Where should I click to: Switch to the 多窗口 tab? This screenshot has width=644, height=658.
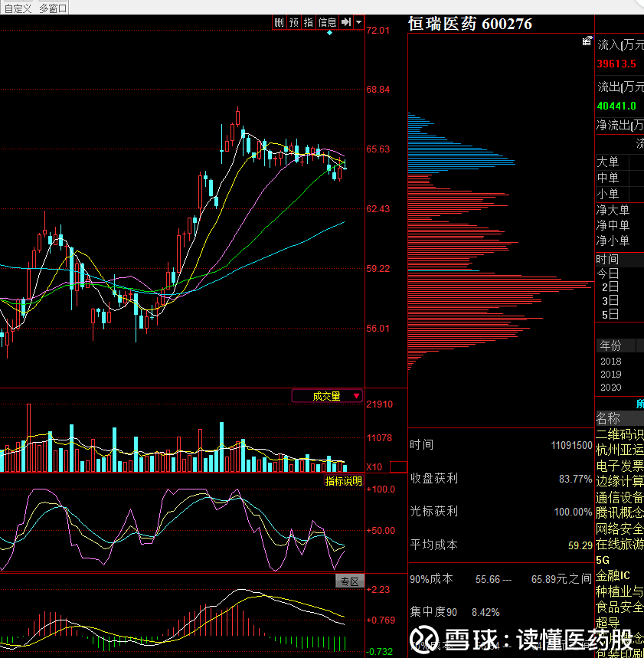pos(53,8)
